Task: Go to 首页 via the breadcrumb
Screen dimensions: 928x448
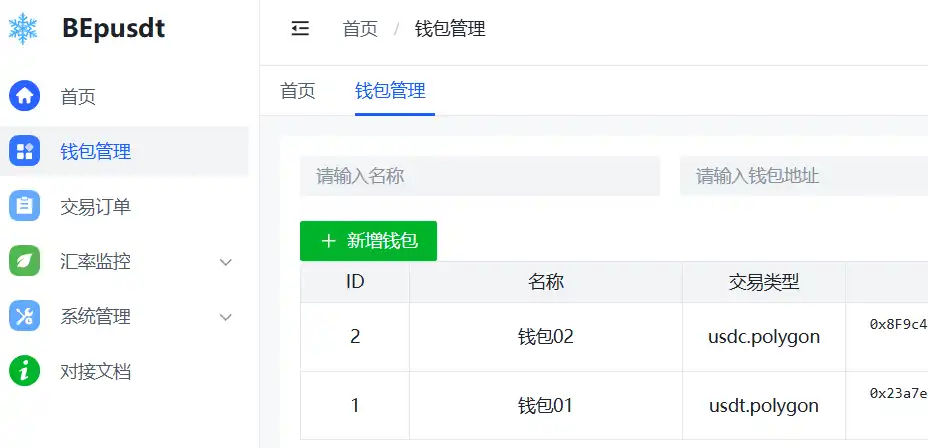Action: pyautogui.click(x=360, y=29)
